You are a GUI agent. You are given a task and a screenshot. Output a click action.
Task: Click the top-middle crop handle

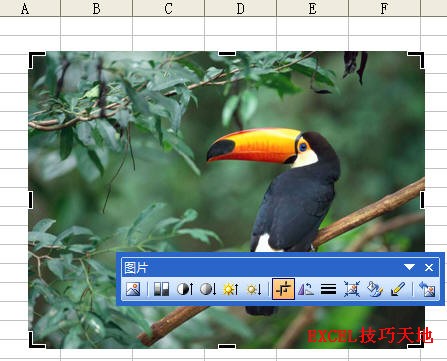point(227,53)
